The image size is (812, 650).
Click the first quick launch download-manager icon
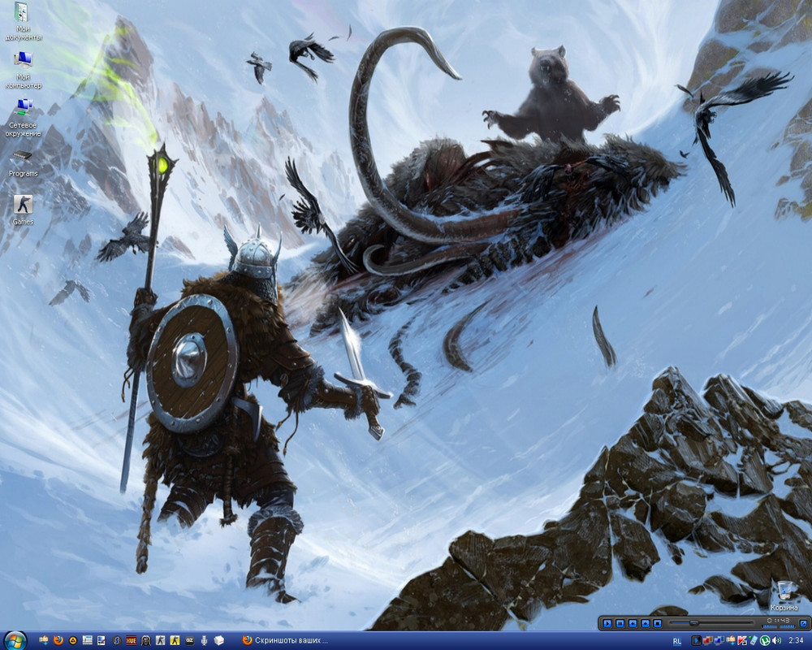coord(44,640)
